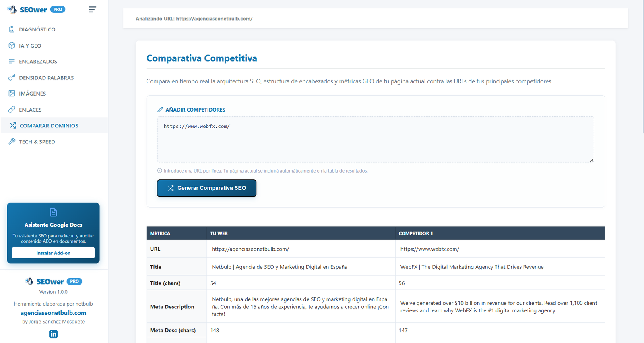This screenshot has height=343, width=644.
Task: Click the by Jorge Sanchez Mosquete text
Action: 54,322
